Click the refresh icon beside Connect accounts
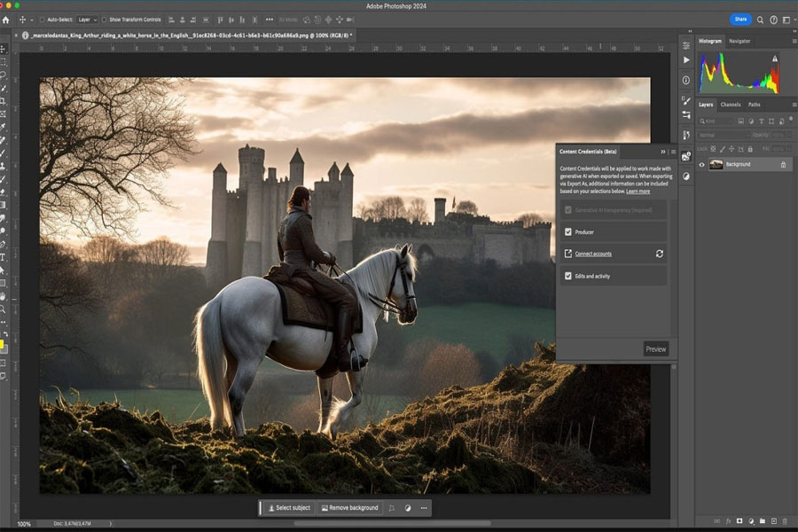The width and height of the screenshot is (798, 532). click(659, 254)
